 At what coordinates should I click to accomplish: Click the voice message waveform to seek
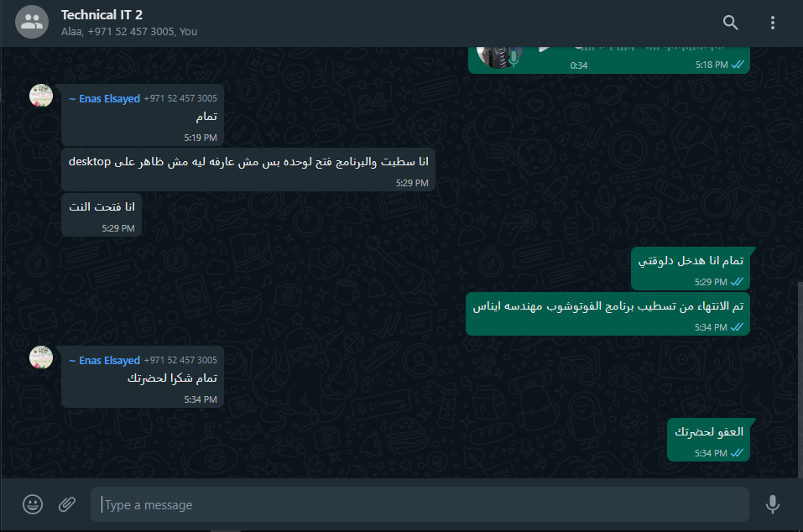tap(650, 48)
